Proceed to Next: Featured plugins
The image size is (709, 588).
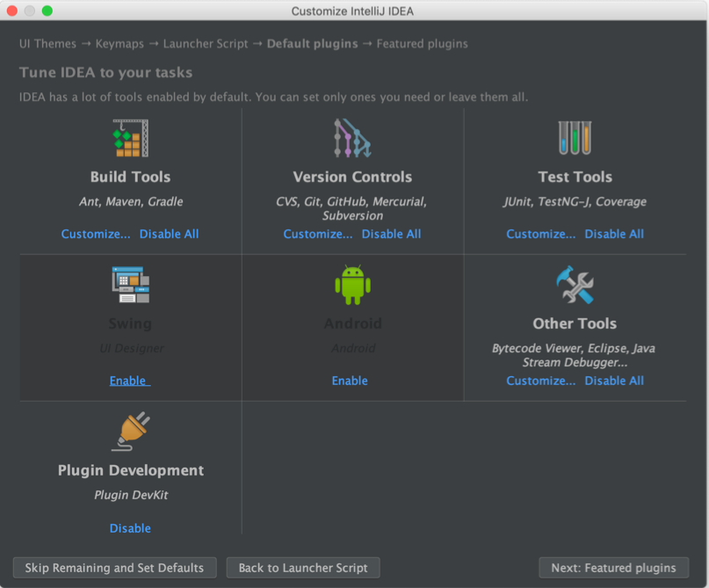click(613, 568)
